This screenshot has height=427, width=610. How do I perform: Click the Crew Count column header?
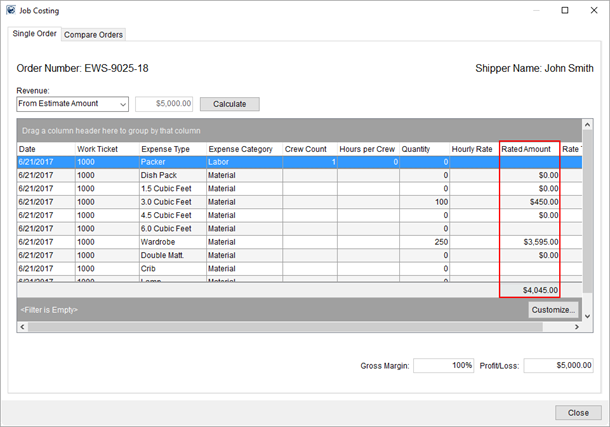308,150
